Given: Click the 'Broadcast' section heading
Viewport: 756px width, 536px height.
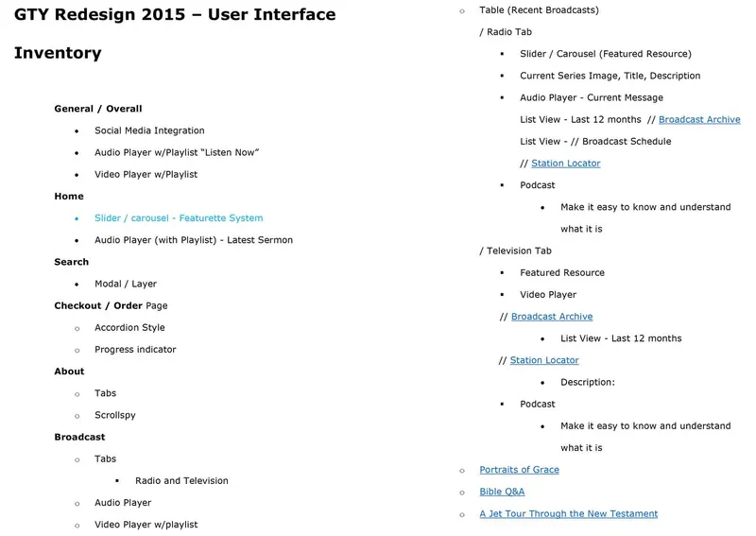Looking at the screenshot, I should pyautogui.click(x=79, y=437).
